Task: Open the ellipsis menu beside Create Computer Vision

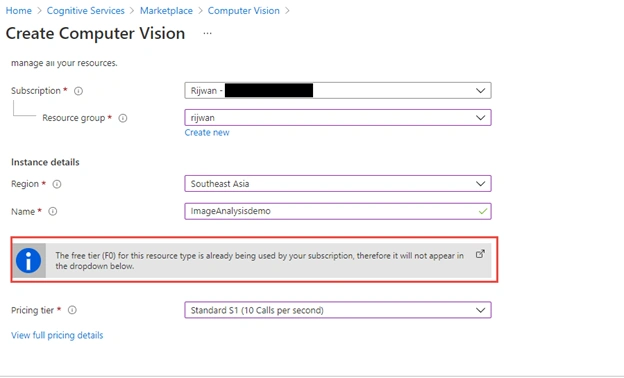Action: (207, 33)
